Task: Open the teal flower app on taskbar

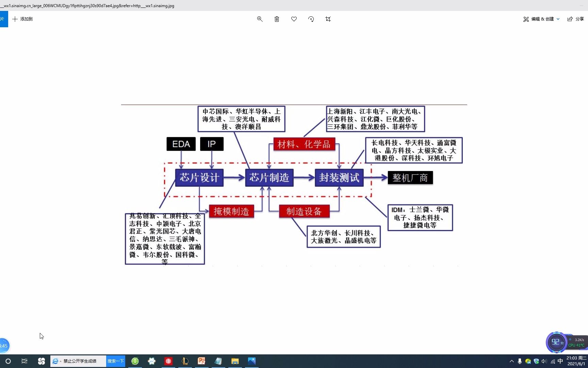Action: 152,361
